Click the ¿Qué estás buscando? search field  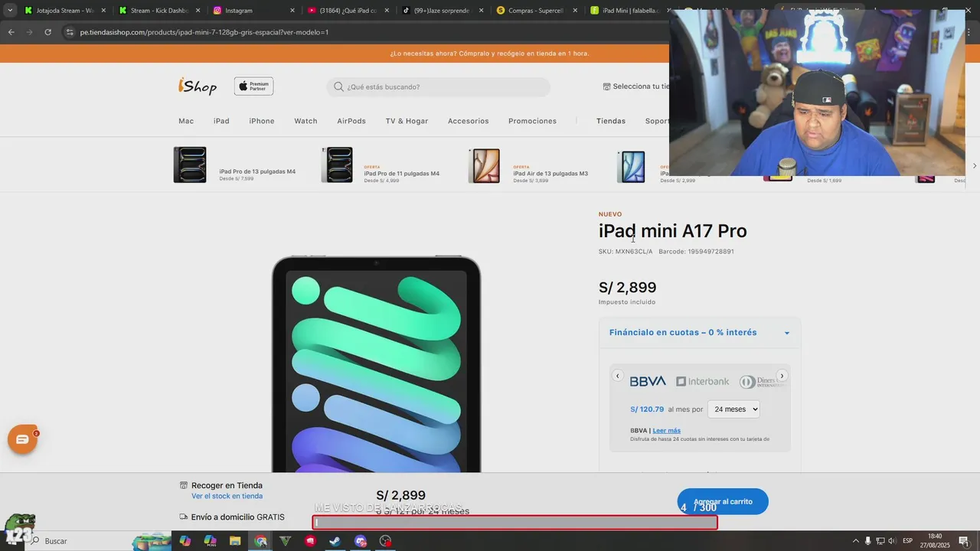439,87
